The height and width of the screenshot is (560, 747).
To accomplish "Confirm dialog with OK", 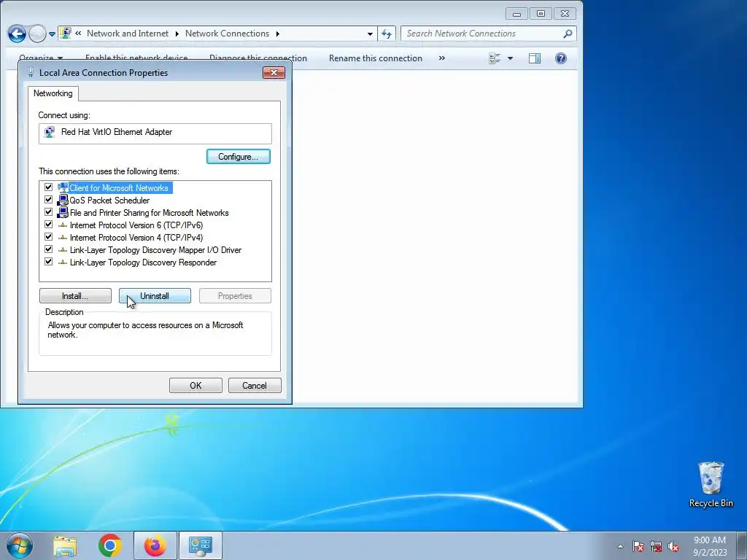I will click(196, 385).
